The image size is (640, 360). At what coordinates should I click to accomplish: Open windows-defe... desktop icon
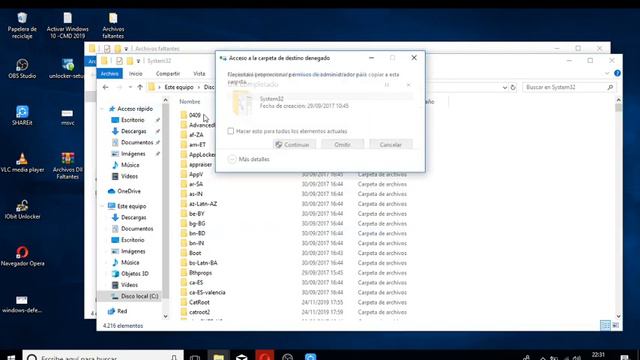(x=22, y=304)
